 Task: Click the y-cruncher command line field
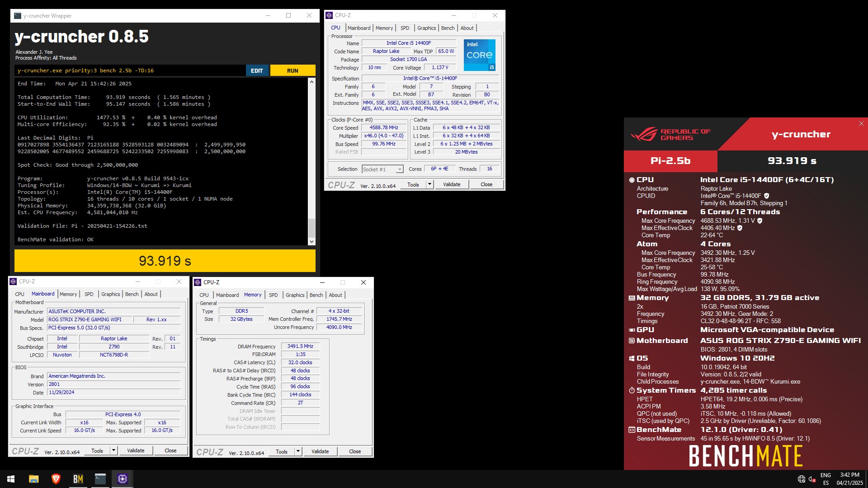tap(130, 70)
